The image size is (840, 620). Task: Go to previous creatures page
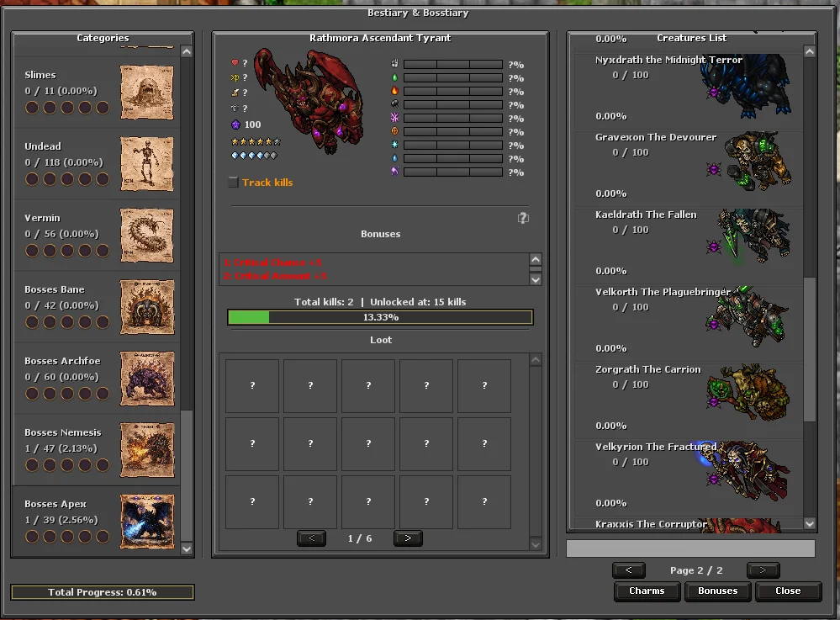(628, 570)
